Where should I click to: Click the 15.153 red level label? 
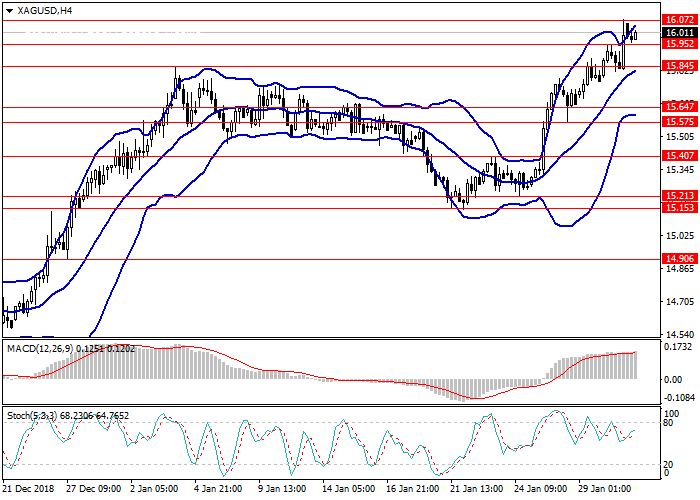click(x=678, y=208)
